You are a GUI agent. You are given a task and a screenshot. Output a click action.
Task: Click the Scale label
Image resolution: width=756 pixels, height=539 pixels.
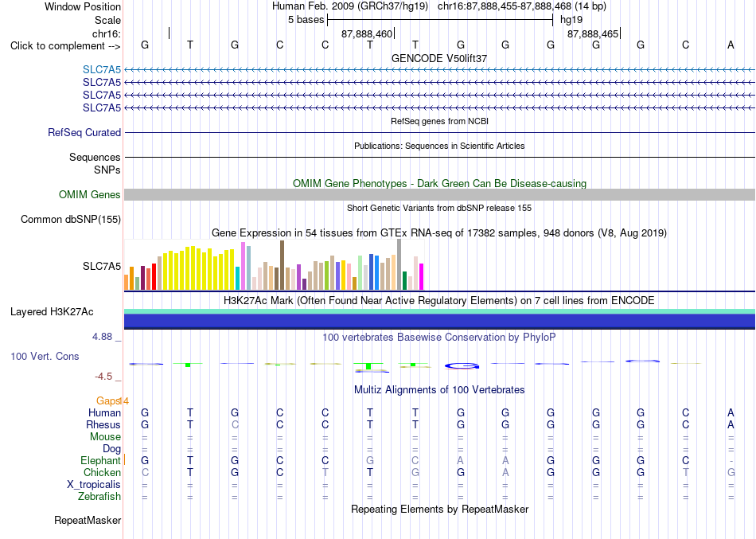[x=108, y=20]
